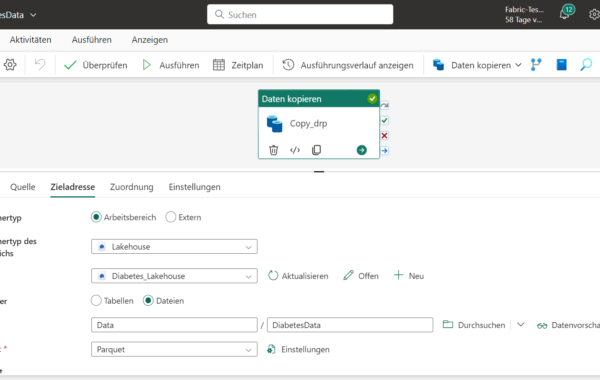Select the Copy_drp activity icon
Screen dimensions: 600x380
coord(274,124)
